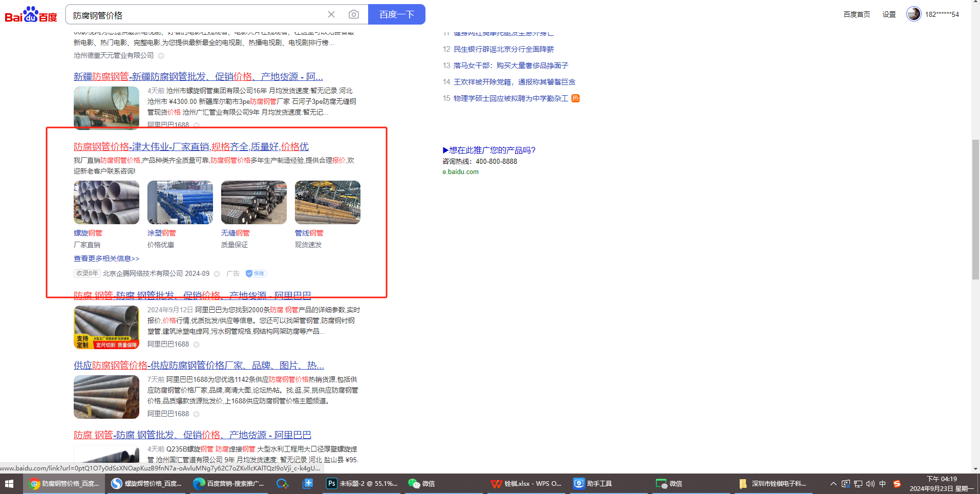This screenshot has width=980, height=494.
Task: Open the colorful search app in the taskbar
Action: click(282, 484)
